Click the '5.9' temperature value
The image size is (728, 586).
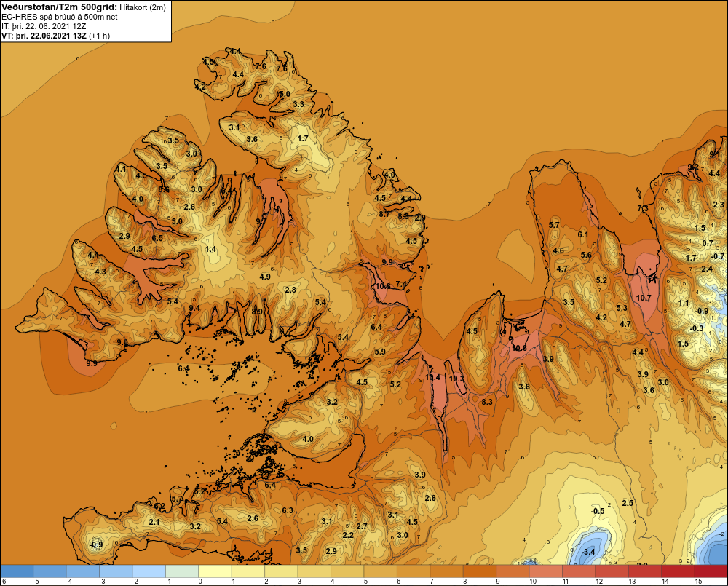pyautogui.click(x=380, y=352)
